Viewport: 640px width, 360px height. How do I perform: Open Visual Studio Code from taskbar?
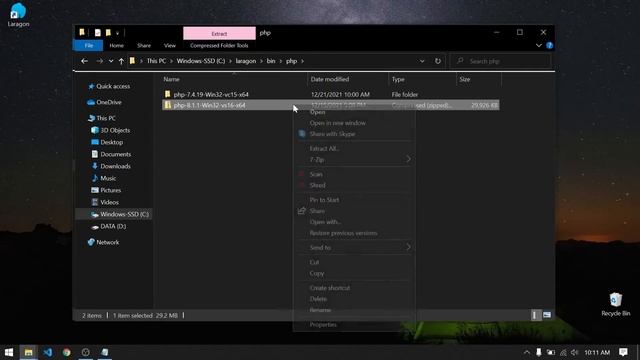(x=48, y=352)
